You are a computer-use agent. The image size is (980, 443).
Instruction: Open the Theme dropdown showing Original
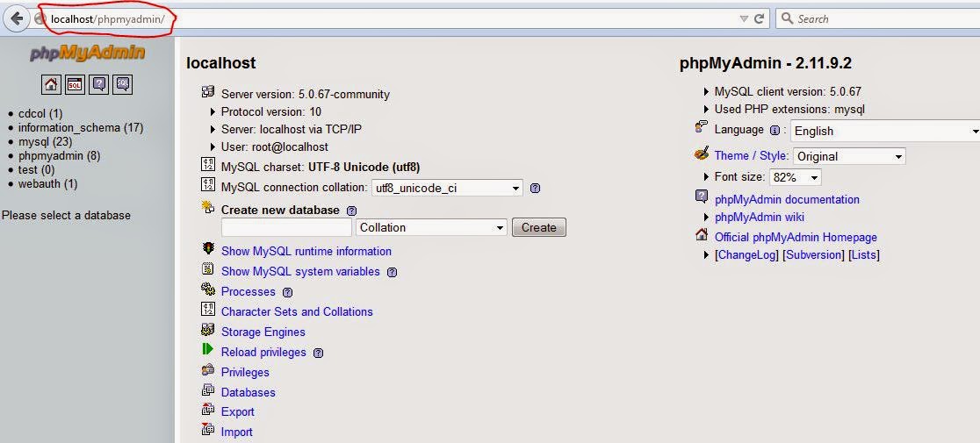point(849,156)
